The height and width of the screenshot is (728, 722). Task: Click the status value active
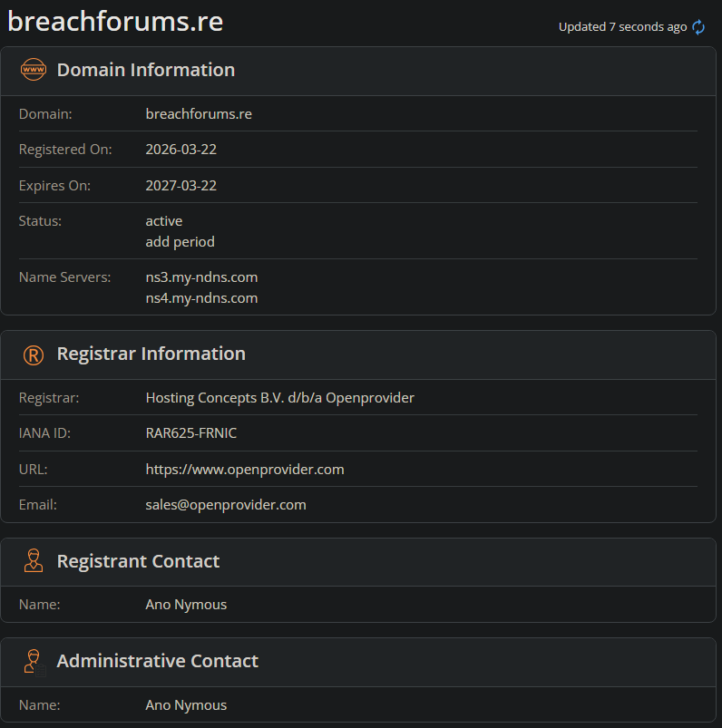(164, 221)
